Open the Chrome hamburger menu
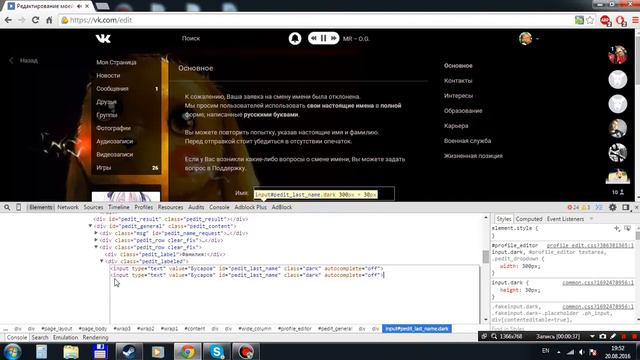The height and width of the screenshot is (360, 640). 635,20
